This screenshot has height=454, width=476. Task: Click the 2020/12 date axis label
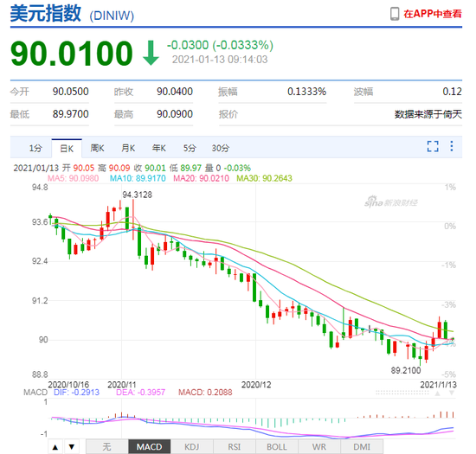pyautogui.click(x=256, y=385)
